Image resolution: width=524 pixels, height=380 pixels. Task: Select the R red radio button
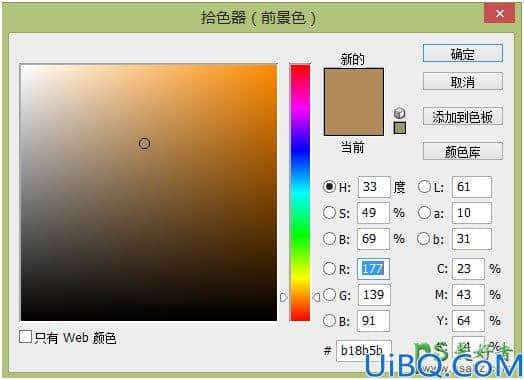330,268
